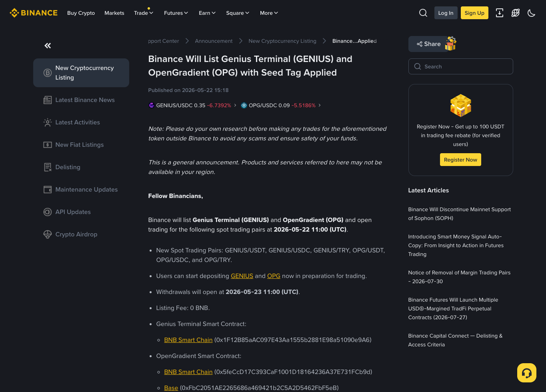Open the support chat headset icon
The height and width of the screenshot is (392, 546).
click(527, 373)
